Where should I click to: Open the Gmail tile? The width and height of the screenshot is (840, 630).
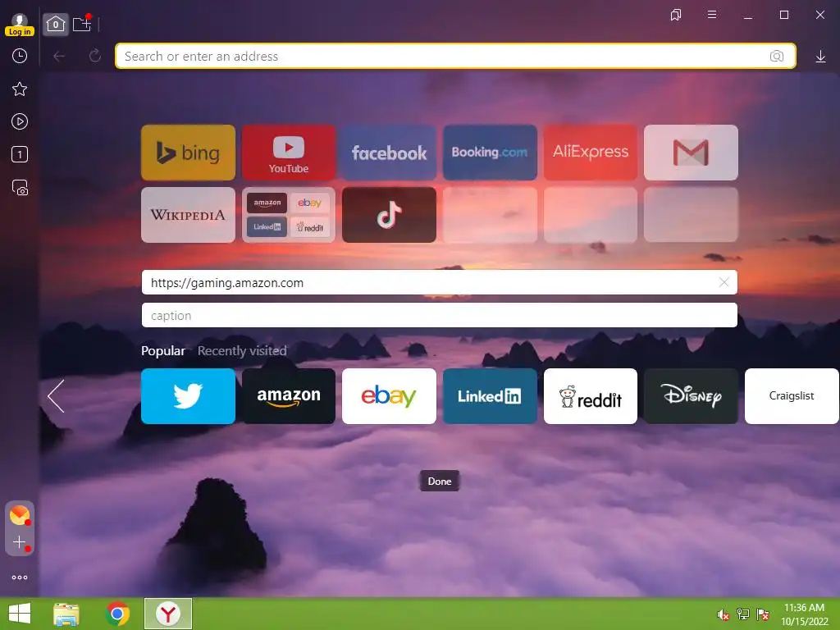click(691, 153)
